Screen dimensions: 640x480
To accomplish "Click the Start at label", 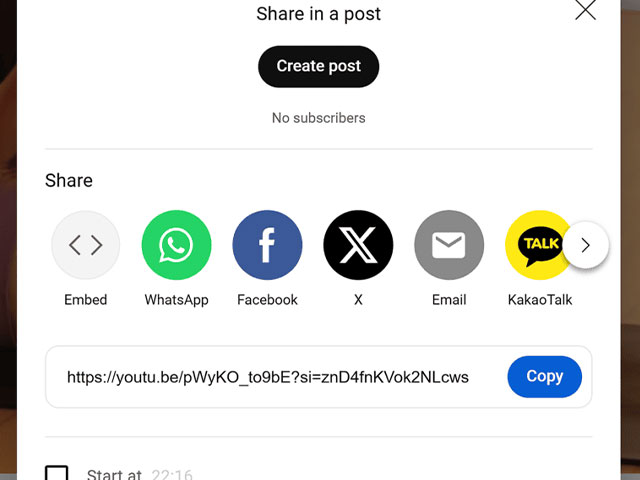I will point(114,475).
